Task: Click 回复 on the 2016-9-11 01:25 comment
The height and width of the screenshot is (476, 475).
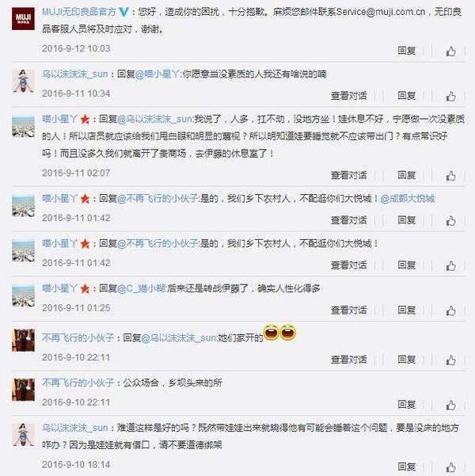Action: click(406, 310)
